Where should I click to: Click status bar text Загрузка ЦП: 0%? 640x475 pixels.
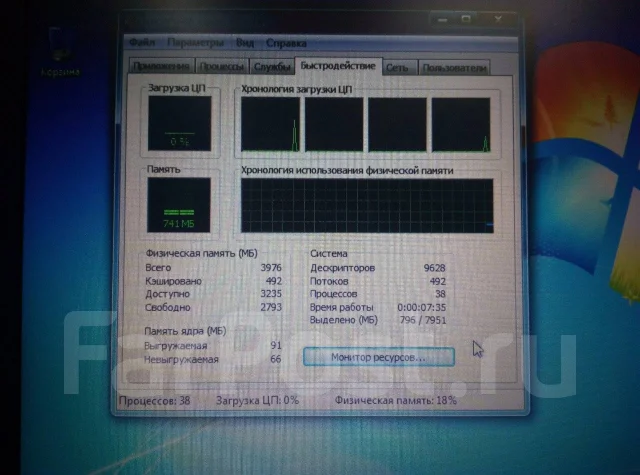257,401
